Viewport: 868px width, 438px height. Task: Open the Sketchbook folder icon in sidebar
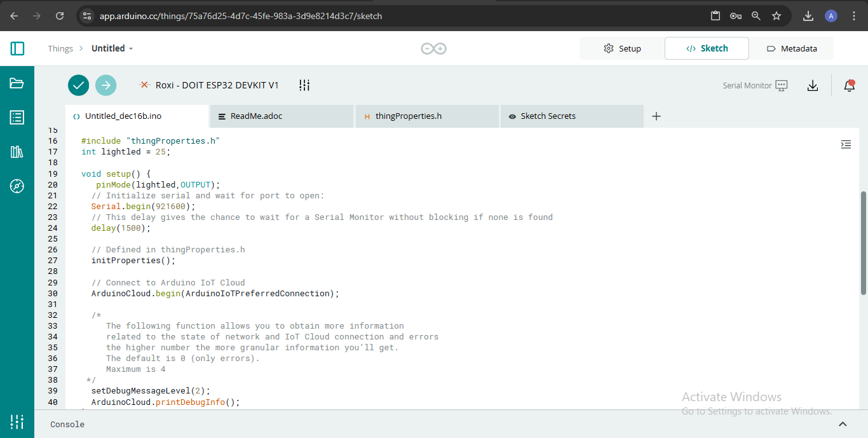(17, 83)
